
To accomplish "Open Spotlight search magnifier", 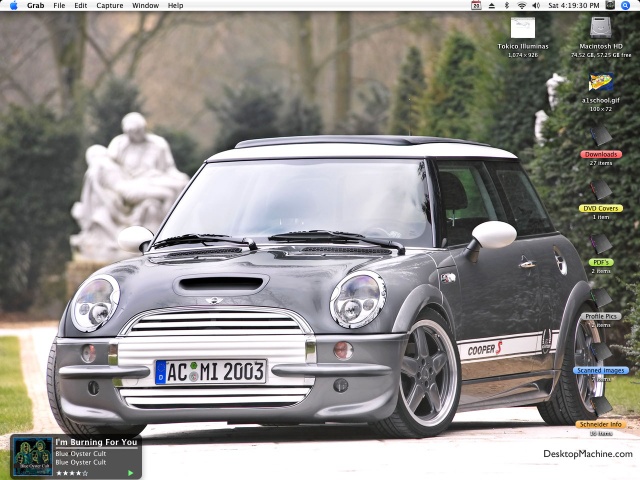I will pos(625,5).
